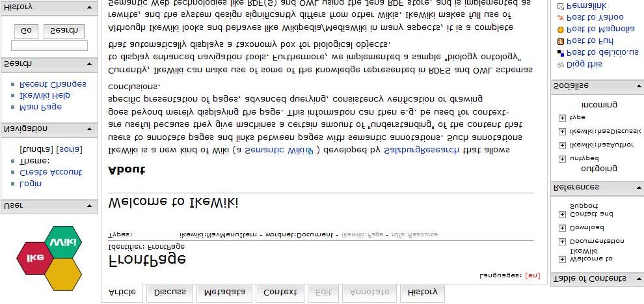Viewport: 644px width, 304px height.
Task: Click the 'Welcome to IkeWiki!' heading
Action: 173,203
